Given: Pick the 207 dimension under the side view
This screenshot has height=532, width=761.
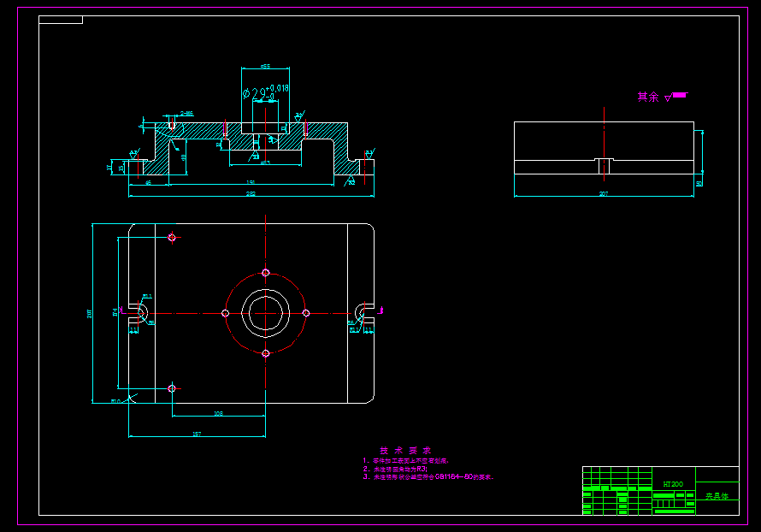Looking at the screenshot, I should (604, 193).
